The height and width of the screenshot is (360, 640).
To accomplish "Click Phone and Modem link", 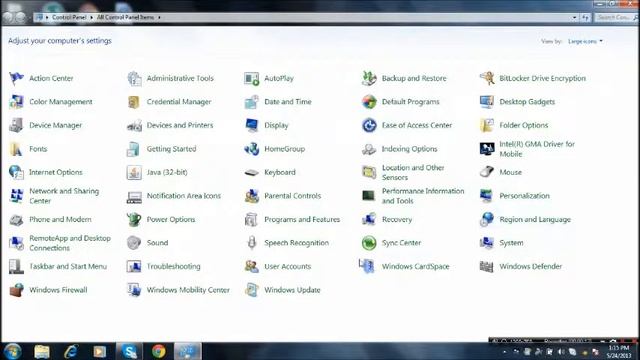I will pyautogui.click(x=60, y=219).
